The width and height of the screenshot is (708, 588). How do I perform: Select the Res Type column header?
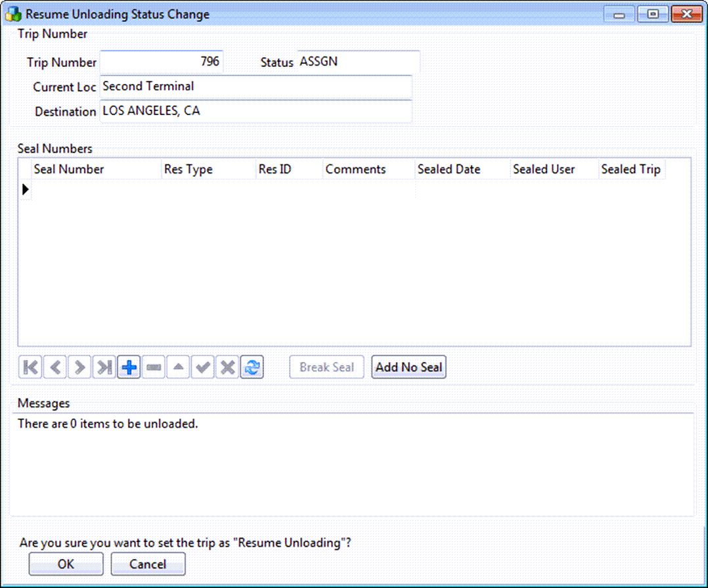click(209, 170)
